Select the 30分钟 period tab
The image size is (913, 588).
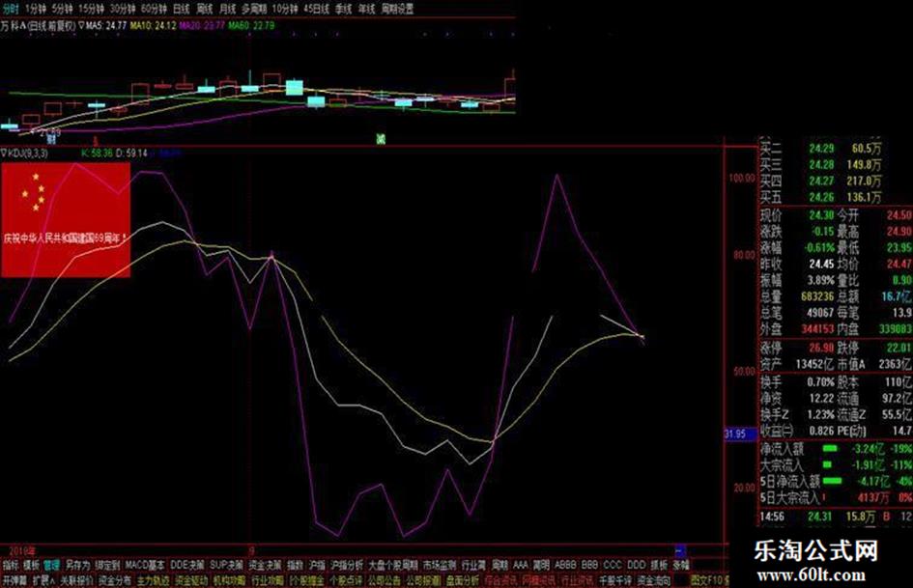coord(123,9)
